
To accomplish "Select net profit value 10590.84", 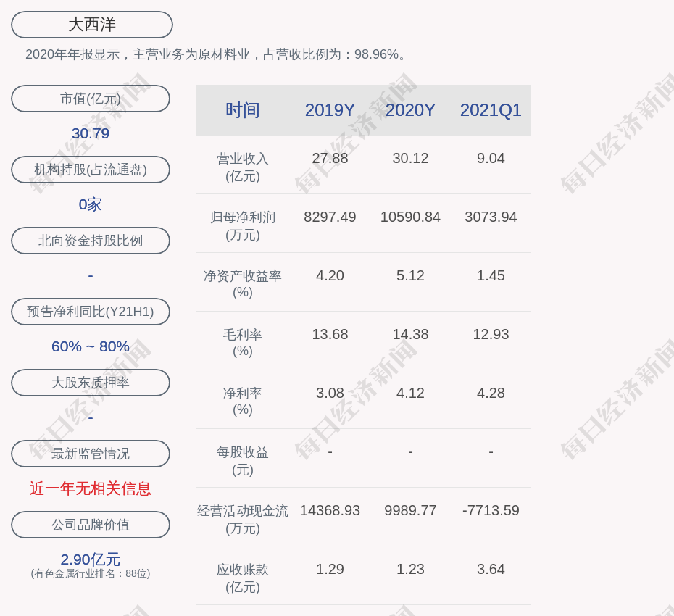I will click(x=410, y=217).
